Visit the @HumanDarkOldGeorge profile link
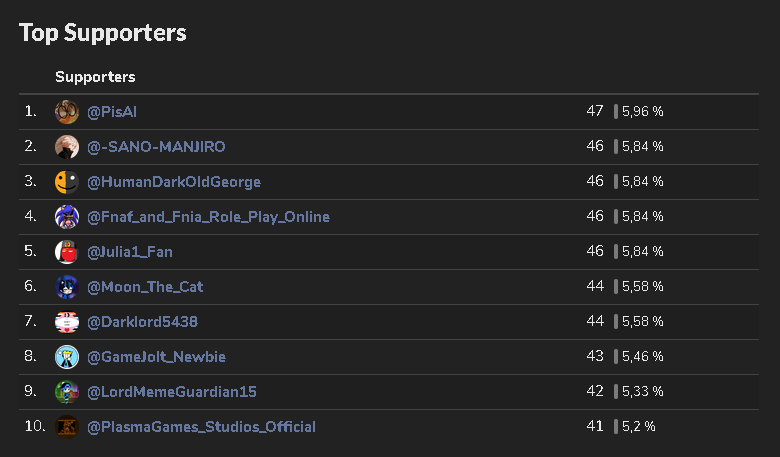This screenshot has height=457, width=780. 174,182
